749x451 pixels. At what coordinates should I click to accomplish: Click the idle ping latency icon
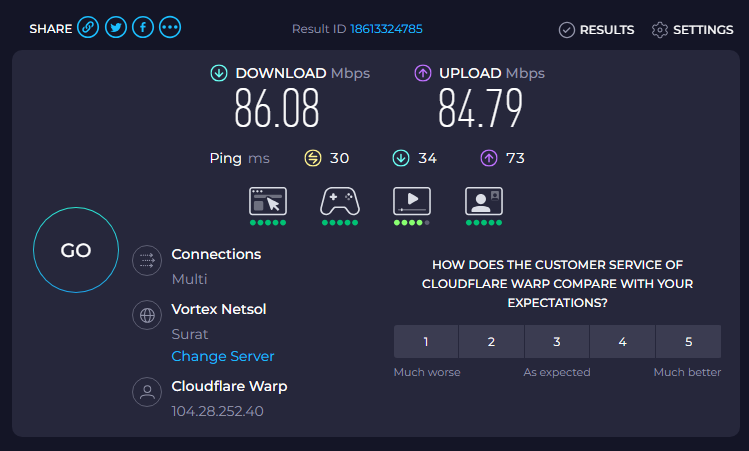(313, 158)
